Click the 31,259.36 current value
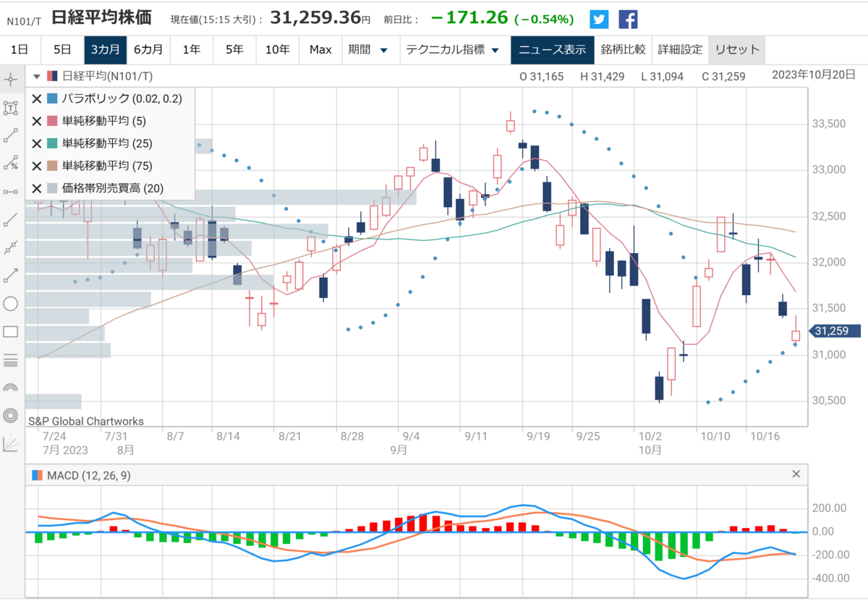868x601 pixels. coord(315,18)
